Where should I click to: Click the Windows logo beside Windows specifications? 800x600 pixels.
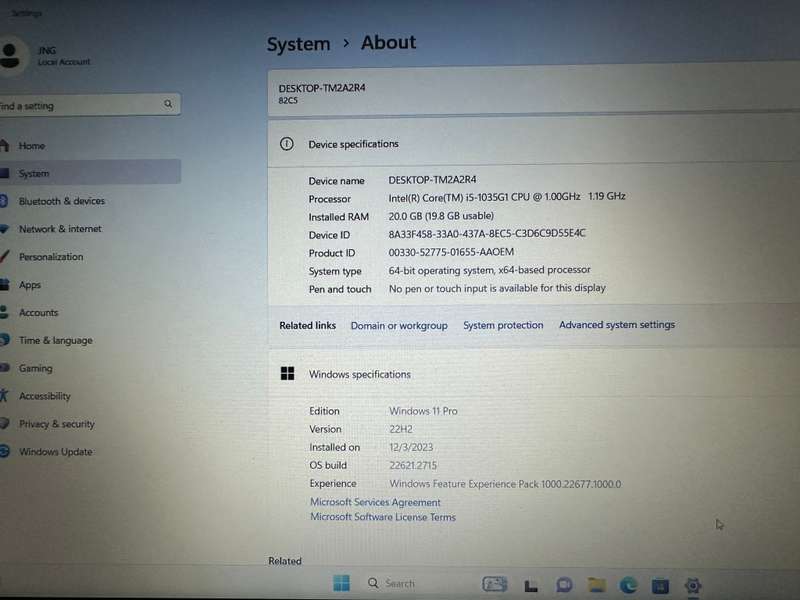pyautogui.click(x=287, y=373)
